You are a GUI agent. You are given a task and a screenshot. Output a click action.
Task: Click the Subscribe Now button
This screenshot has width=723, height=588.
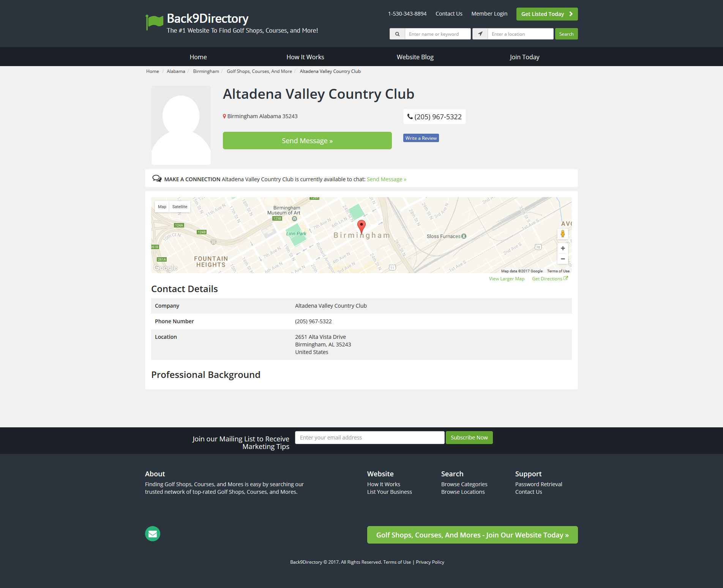tap(469, 438)
